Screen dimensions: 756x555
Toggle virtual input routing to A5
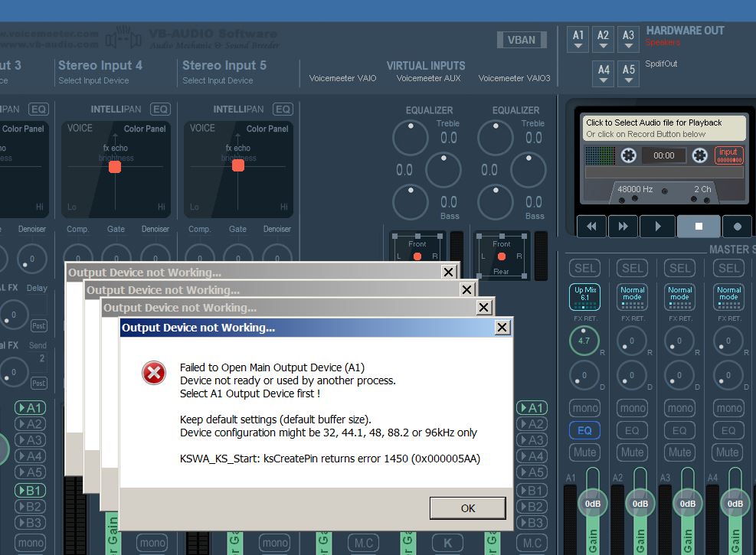(x=532, y=472)
